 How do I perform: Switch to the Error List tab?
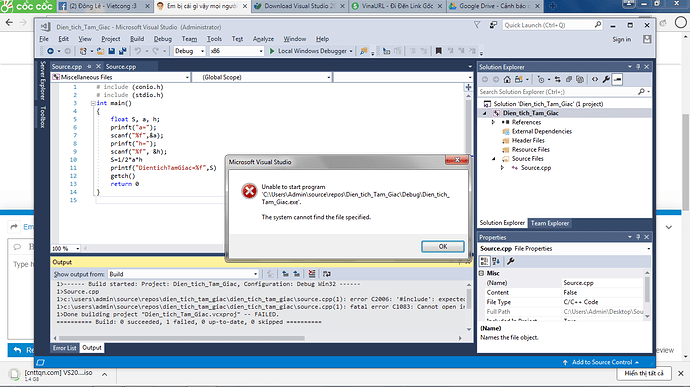click(x=65, y=348)
